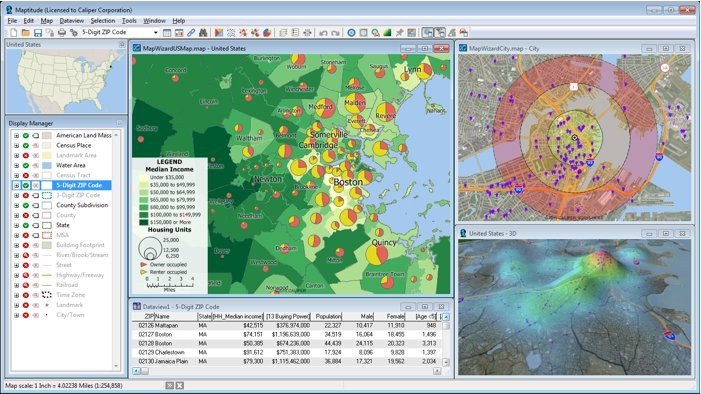
Task: Click the Population column header
Action: pyautogui.click(x=327, y=316)
